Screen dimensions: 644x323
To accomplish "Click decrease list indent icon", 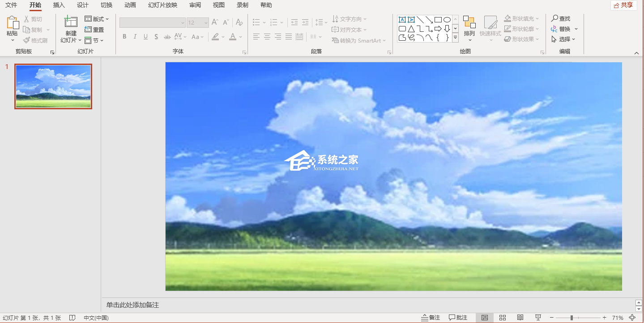I will (294, 22).
